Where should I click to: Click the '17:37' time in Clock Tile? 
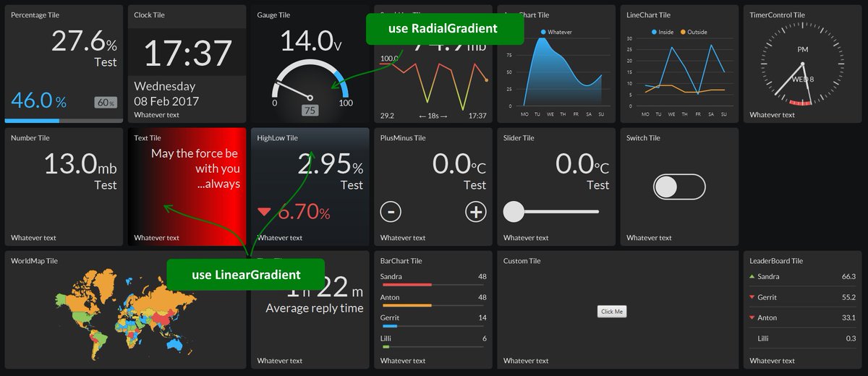click(188, 54)
